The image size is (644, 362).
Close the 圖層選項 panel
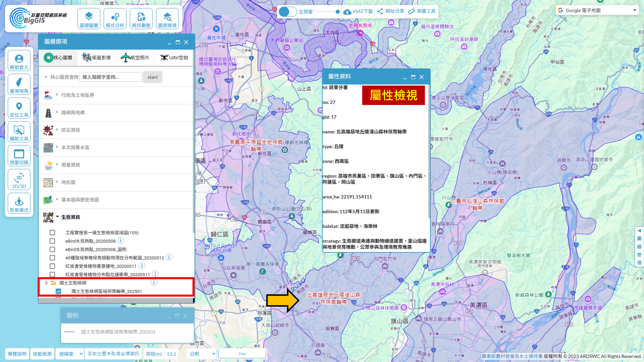click(186, 42)
